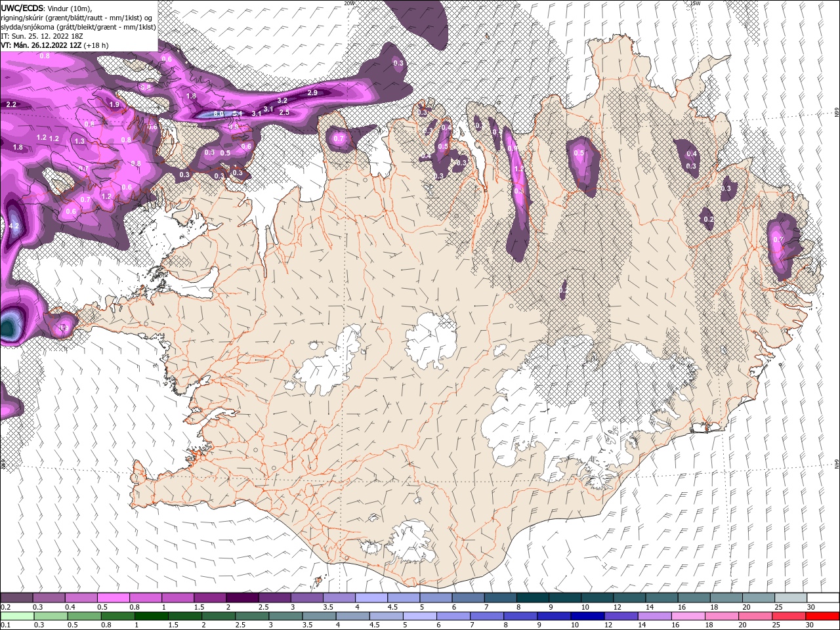Click the white 30 swatch in upper scale
The height and width of the screenshot is (630, 840).
[823, 598]
